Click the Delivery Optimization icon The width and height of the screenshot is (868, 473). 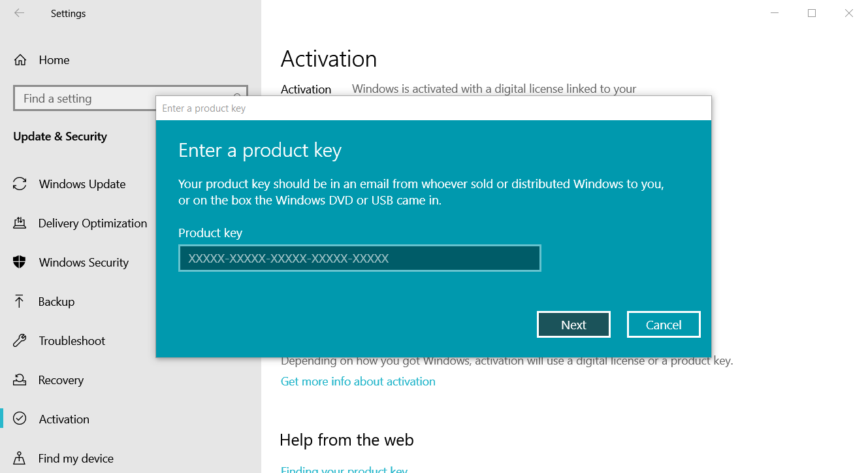pyautogui.click(x=20, y=223)
